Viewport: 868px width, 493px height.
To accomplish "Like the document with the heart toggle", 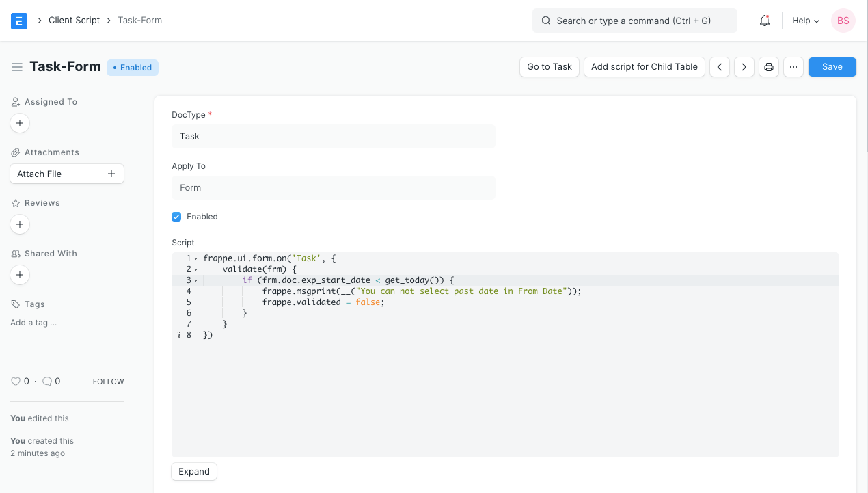I will pyautogui.click(x=16, y=381).
